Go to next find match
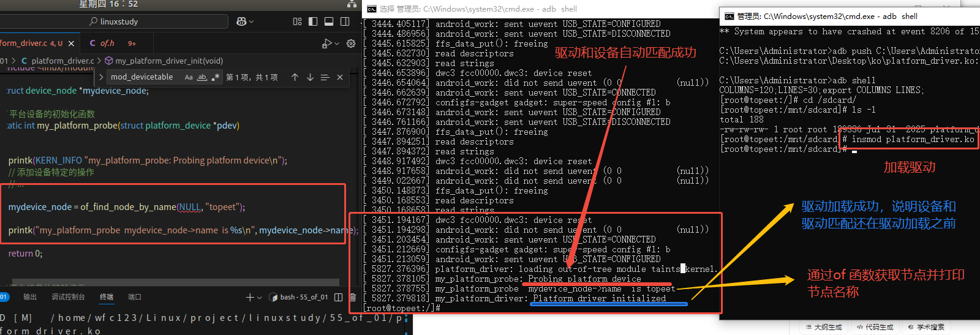 click(310, 77)
